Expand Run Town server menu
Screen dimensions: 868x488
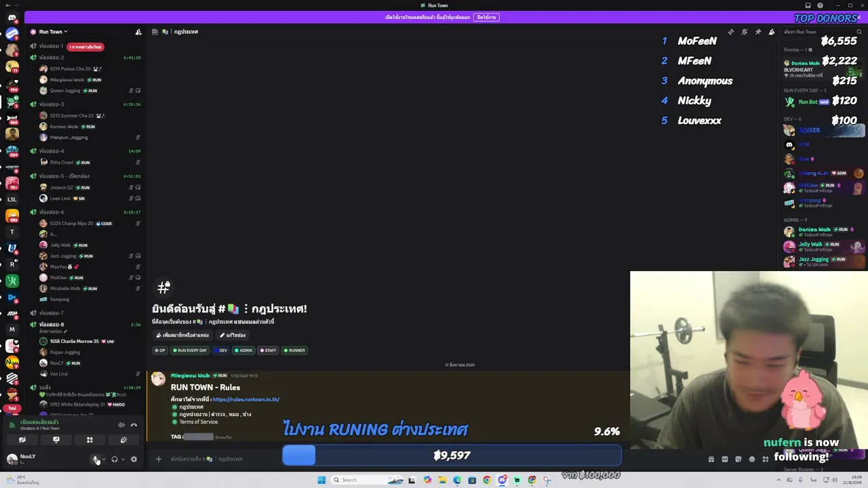(53, 32)
